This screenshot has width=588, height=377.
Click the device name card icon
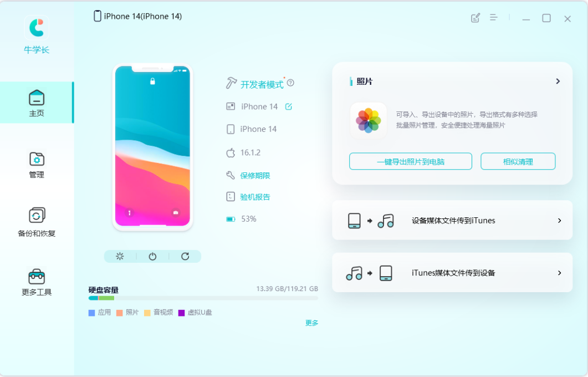[231, 106]
